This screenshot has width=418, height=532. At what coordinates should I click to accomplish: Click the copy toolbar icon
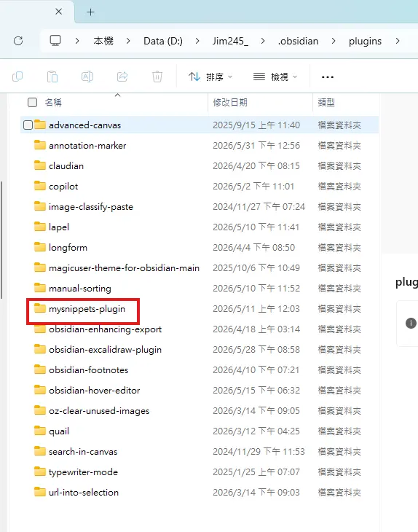click(x=17, y=77)
